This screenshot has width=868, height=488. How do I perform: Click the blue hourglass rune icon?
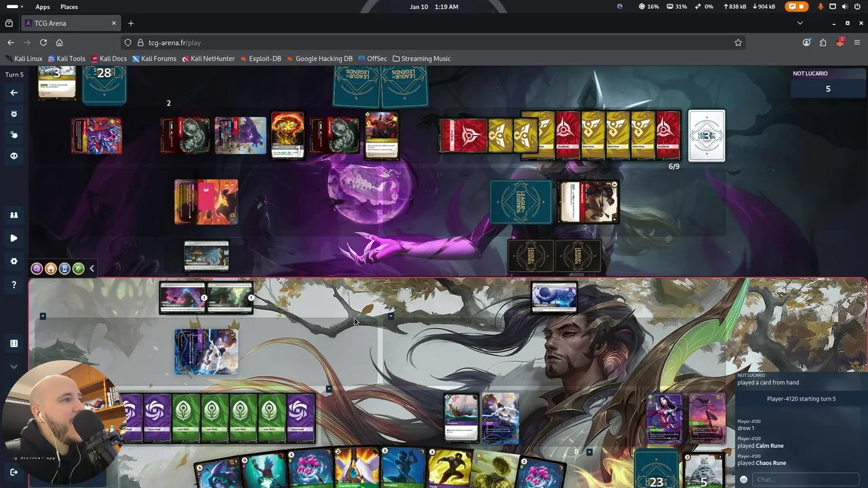click(x=64, y=268)
